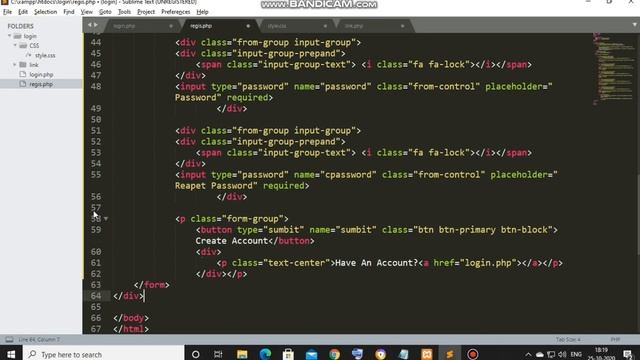Click the minimap code preview
640x360 pixels.
point(614,69)
